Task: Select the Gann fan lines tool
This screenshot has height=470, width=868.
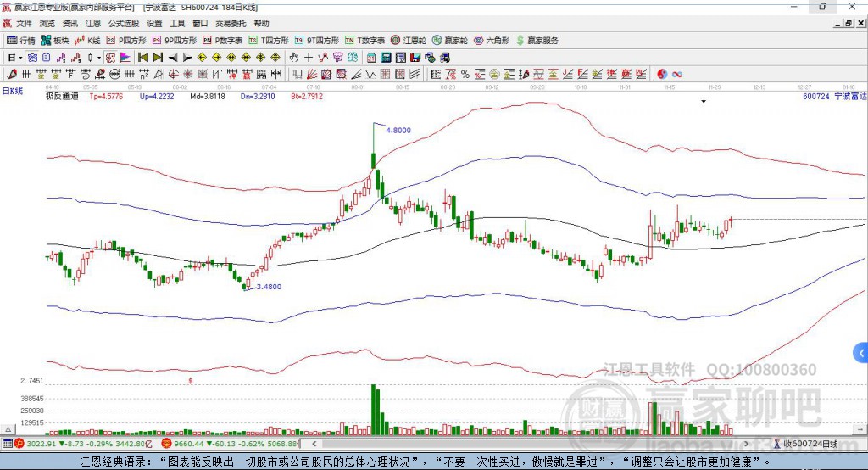Action: [311, 74]
